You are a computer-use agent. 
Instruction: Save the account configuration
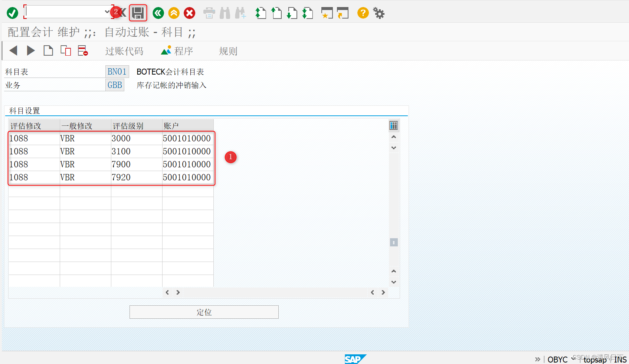tap(138, 13)
